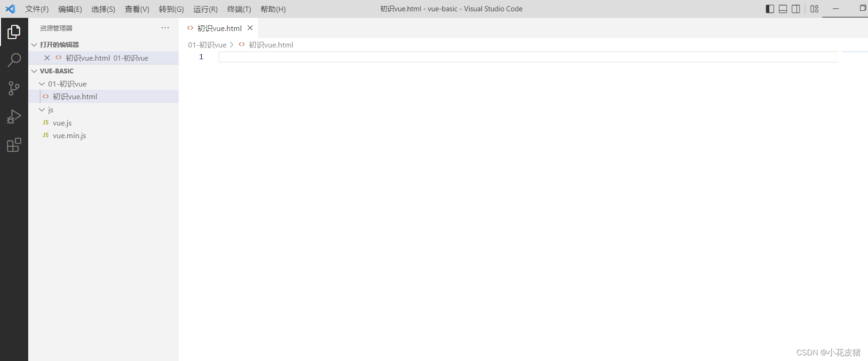The height and width of the screenshot is (361, 868).
Task: Open the Explorer view in activity bar
Action: point(14,32)
